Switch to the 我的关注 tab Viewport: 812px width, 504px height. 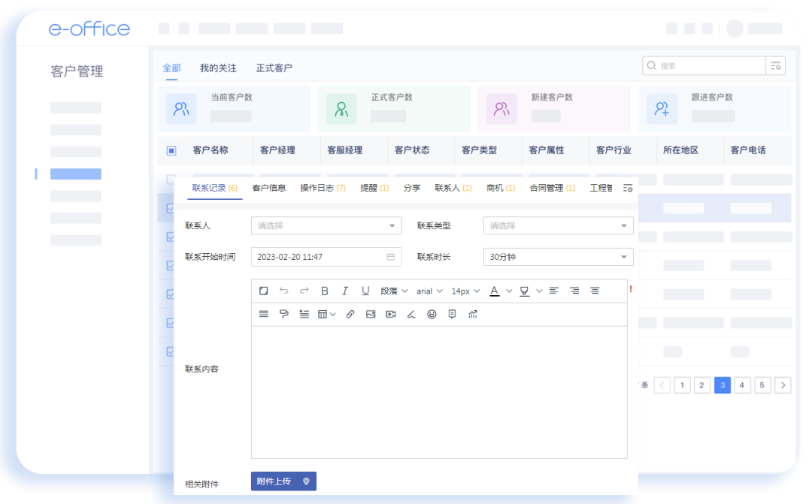[219, 68]
